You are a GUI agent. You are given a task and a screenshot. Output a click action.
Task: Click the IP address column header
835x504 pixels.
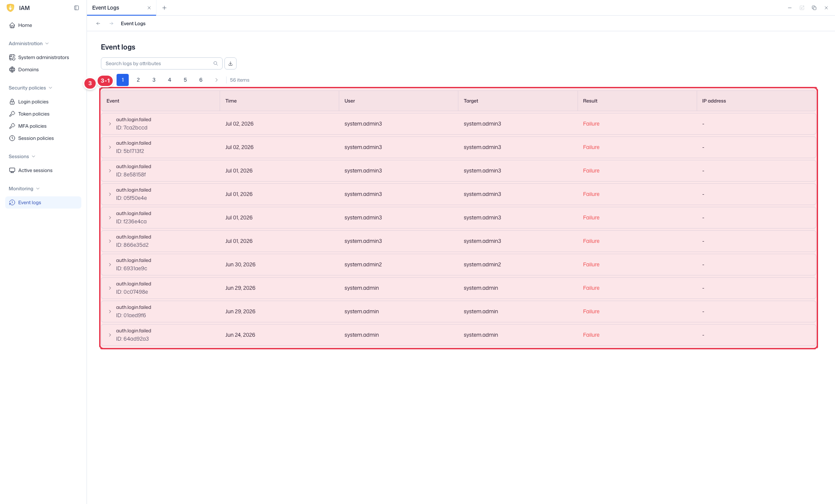tap(756, 101)
